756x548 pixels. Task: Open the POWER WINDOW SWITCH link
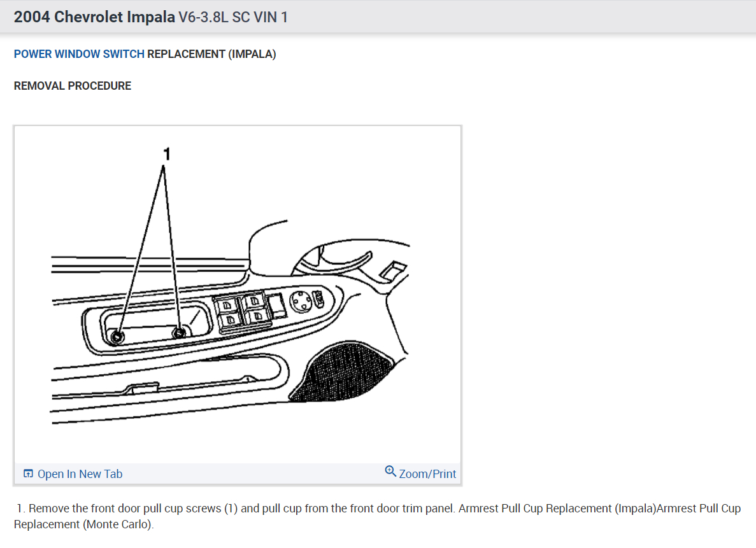pyautogui.click(x=79, y=54)
